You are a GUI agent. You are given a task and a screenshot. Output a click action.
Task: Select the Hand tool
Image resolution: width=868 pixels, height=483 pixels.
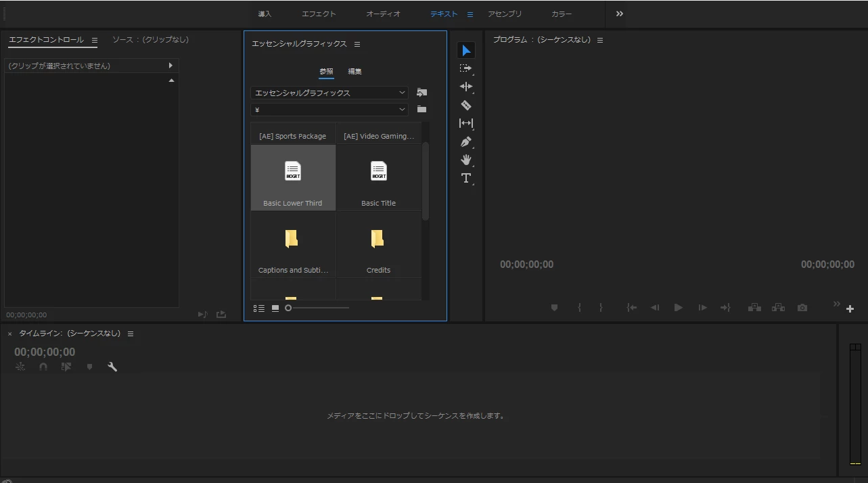466,160
